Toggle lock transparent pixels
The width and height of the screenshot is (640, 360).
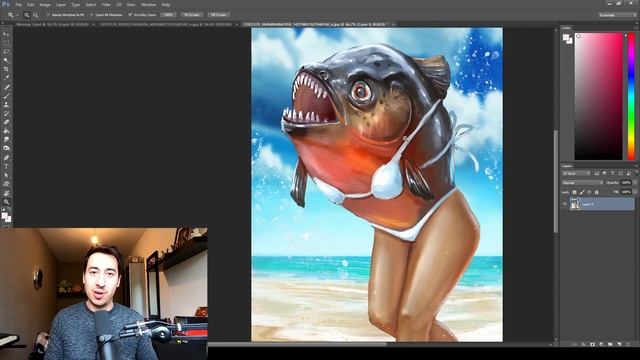574,192
